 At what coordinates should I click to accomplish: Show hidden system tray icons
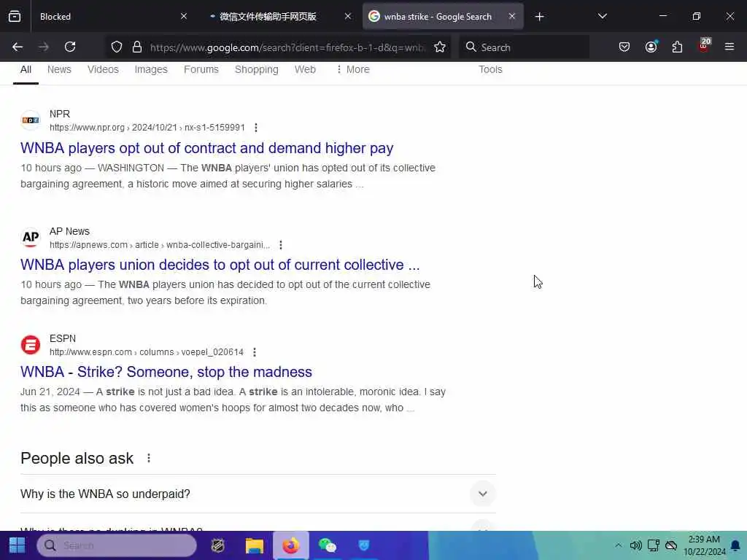coord(618,545)
